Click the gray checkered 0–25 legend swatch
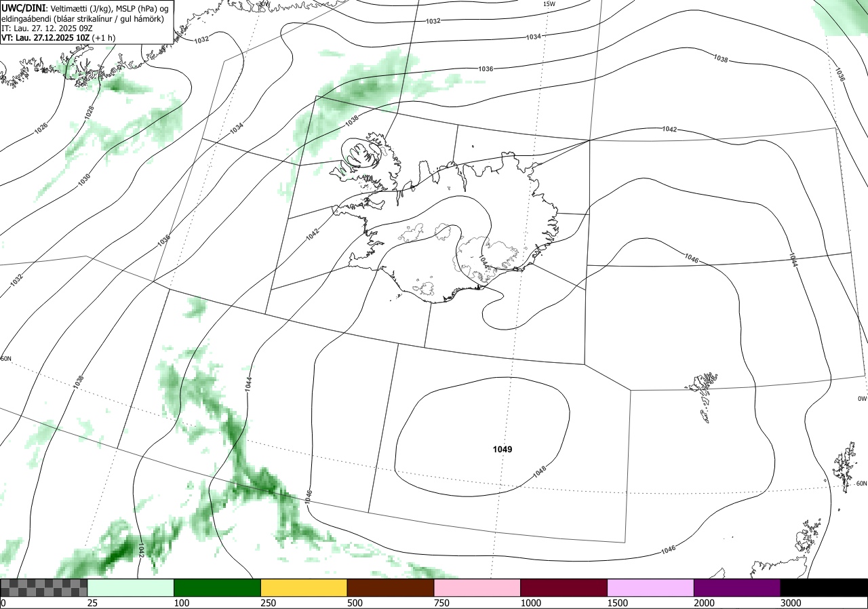Viewport: 868px width, 609px height. tap(44, 587)
